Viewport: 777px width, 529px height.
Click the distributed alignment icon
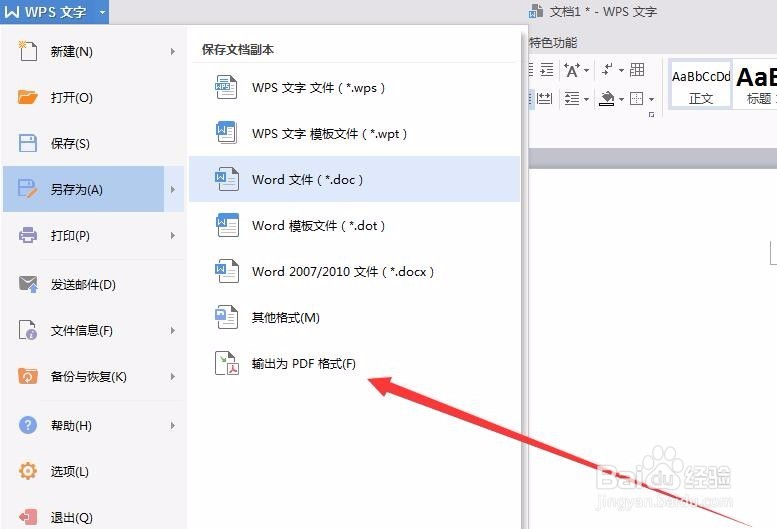(544, 98)
